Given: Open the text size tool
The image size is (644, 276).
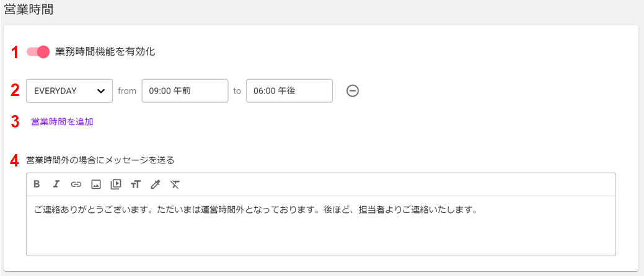Looking at the screenshot, I should point(136,185).
